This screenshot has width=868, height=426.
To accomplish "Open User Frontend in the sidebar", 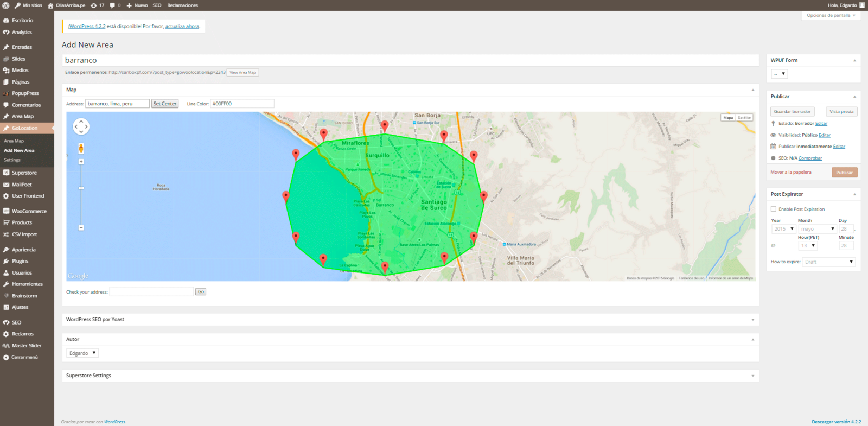I will coord(28,196).
